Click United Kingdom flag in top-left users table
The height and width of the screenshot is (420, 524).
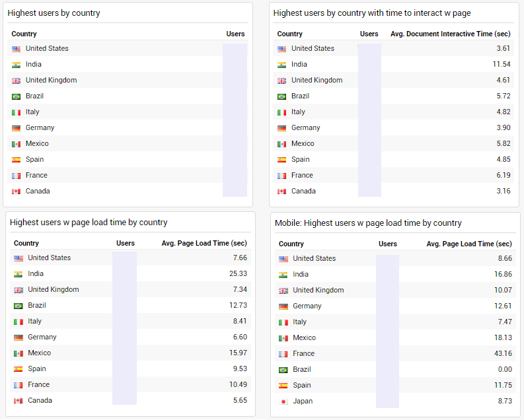coord(16,81)
